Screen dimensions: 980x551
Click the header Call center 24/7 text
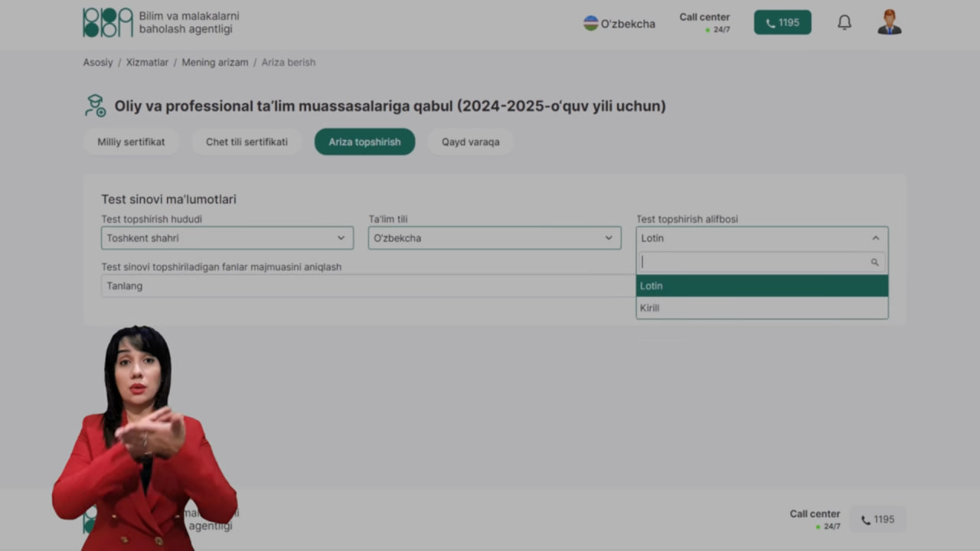point(704,23)
